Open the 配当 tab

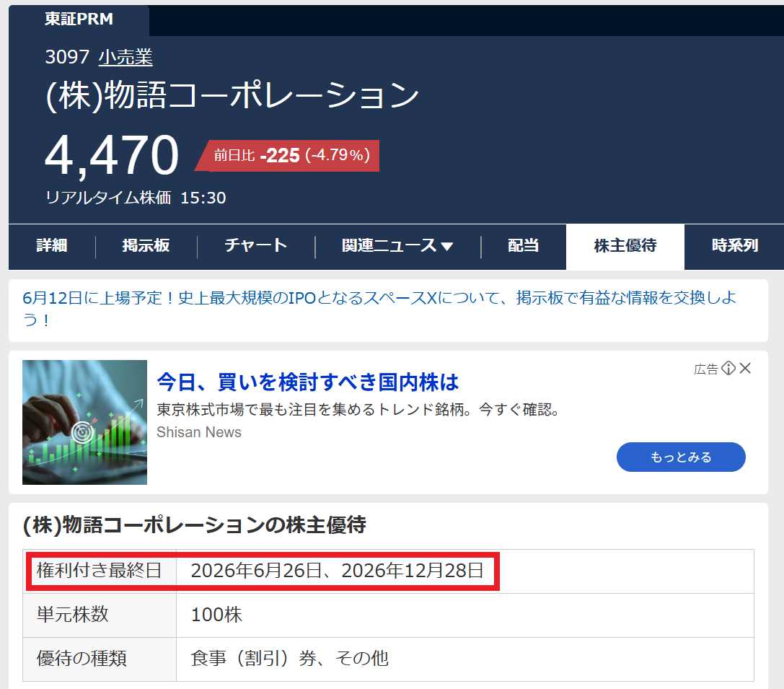click(523, 246)
